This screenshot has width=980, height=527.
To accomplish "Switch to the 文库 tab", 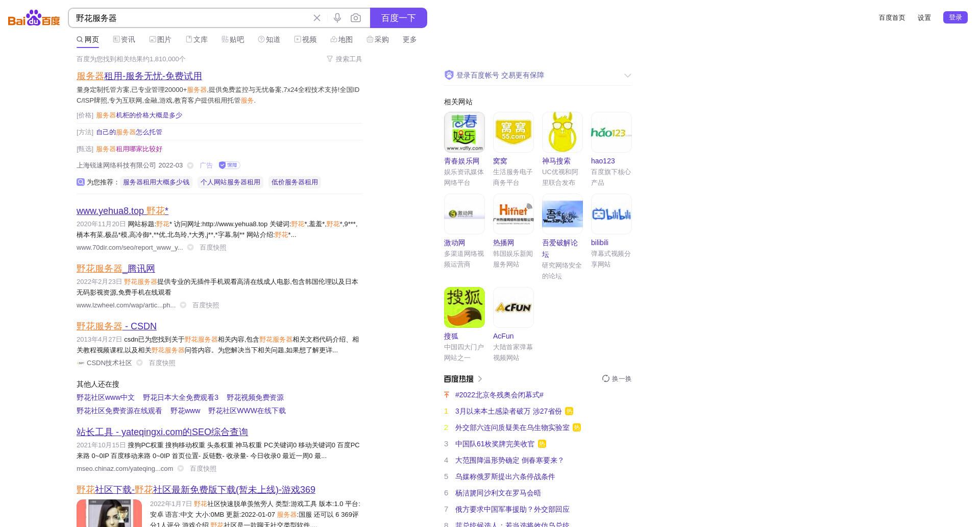I will click(x=197, y=39).
